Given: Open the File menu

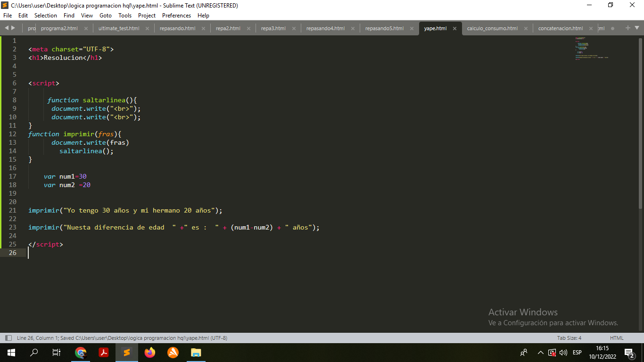Looking at the screenshot, I should click(8, 16).
